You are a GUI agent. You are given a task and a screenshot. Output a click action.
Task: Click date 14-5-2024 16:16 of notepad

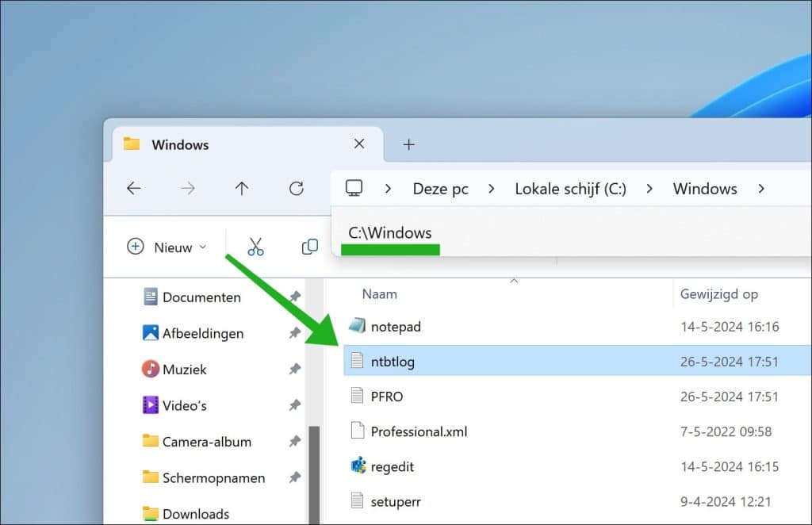(730, 327)
